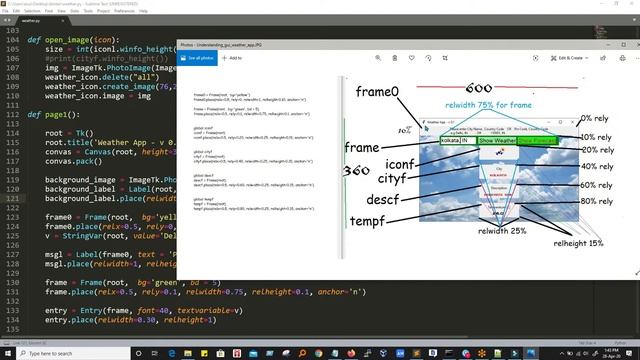This screenshot has height=360, width=640.
Task: Click 'def open_image(icon):' on line 104
Action: (73, 40)
